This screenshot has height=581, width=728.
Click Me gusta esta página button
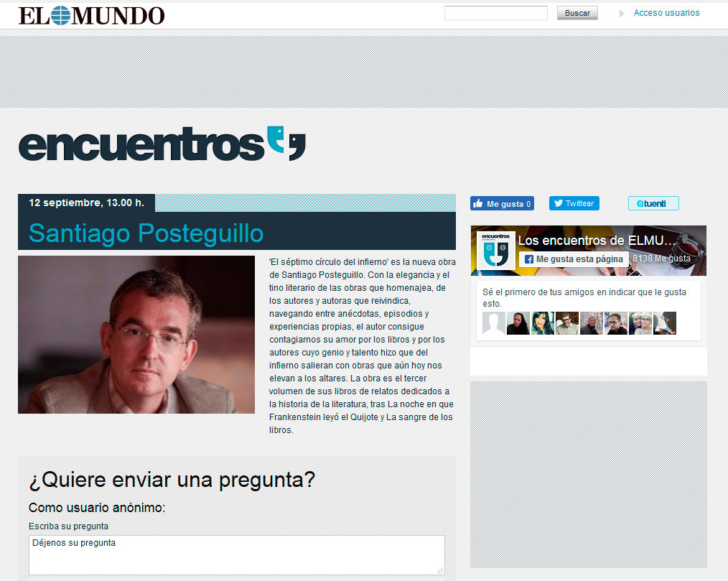[x=574, y=259]
